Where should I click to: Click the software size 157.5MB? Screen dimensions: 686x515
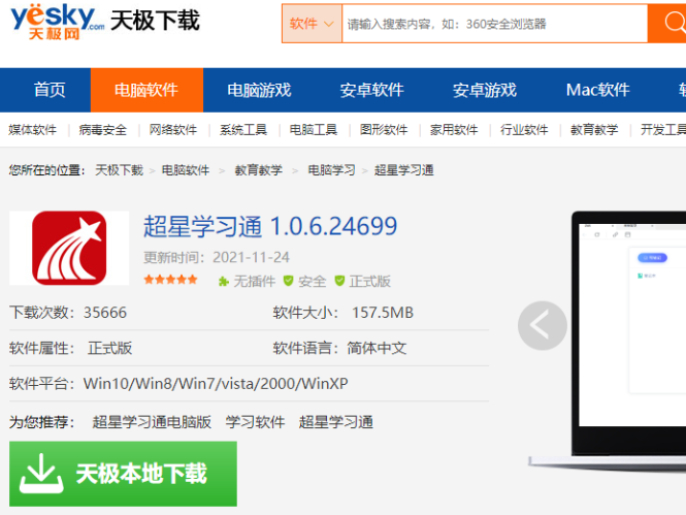pos(383,312)
